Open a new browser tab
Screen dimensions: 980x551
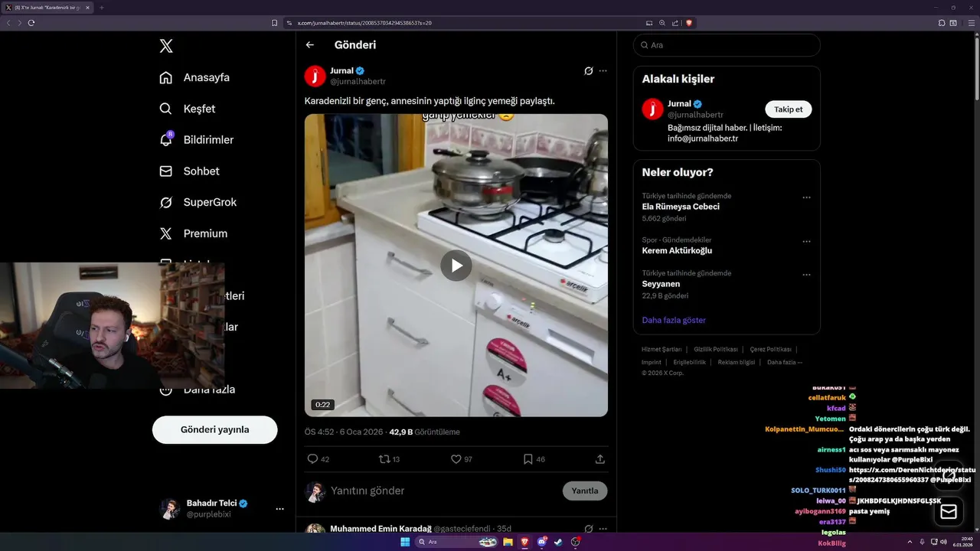[x=101, y=8]
